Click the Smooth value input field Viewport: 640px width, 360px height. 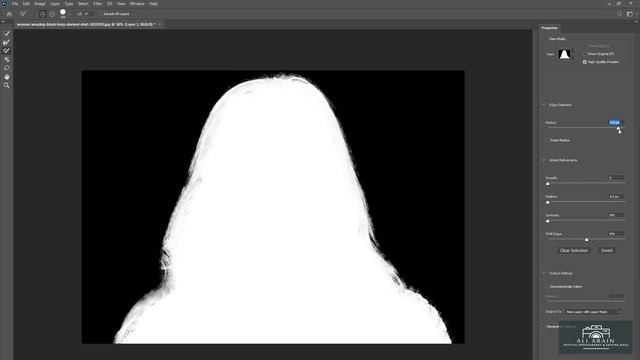coord(616,178)
